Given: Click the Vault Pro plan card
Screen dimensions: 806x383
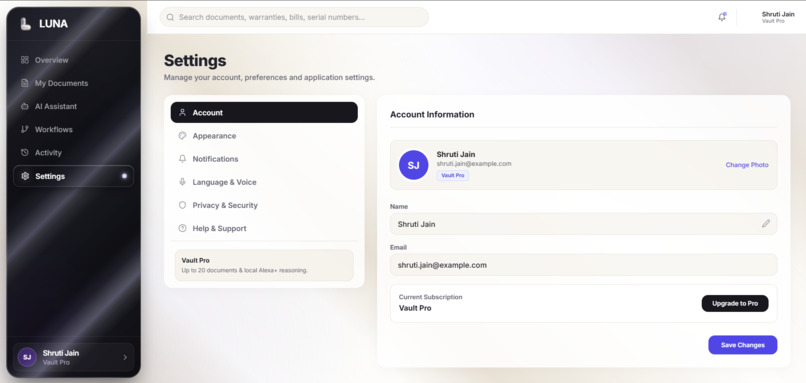Looking at the screenshot, I should point(264,265).
